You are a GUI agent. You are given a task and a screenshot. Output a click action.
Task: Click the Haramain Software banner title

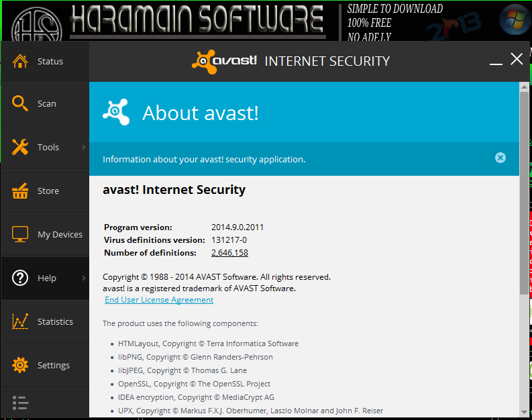point(197,19)
